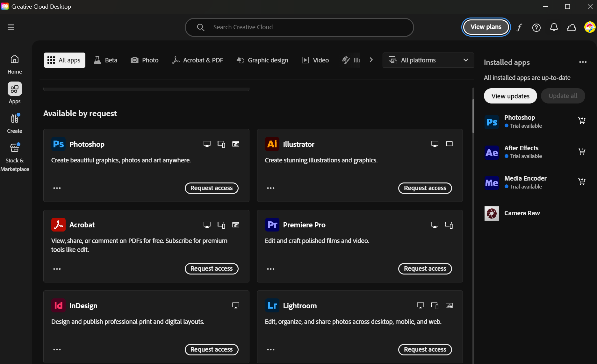The width and height of the screenshot is (597, 364).
Task: Open the Help question mark icon
Action: [536, 28]
